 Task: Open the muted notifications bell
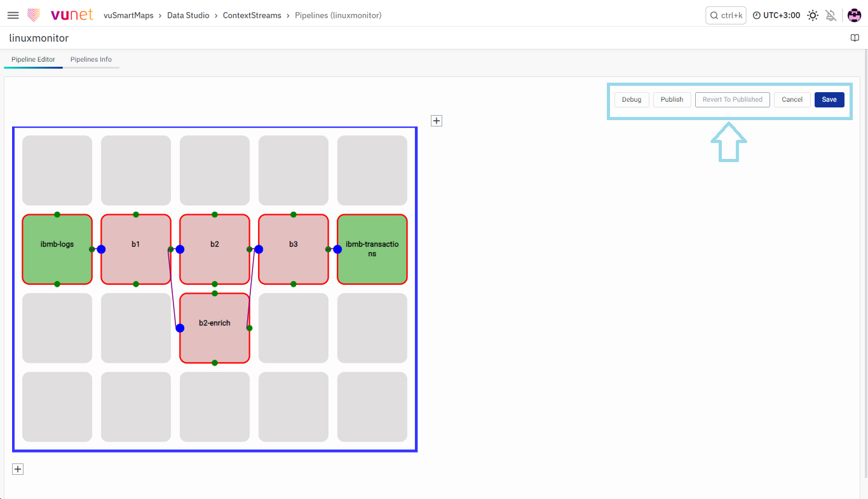831,15
